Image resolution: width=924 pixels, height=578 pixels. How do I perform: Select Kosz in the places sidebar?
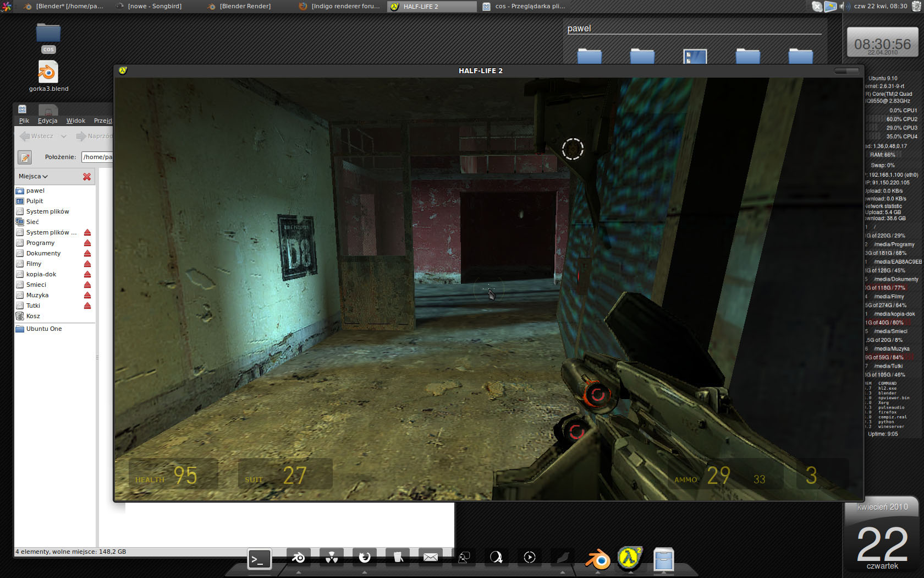33,317
